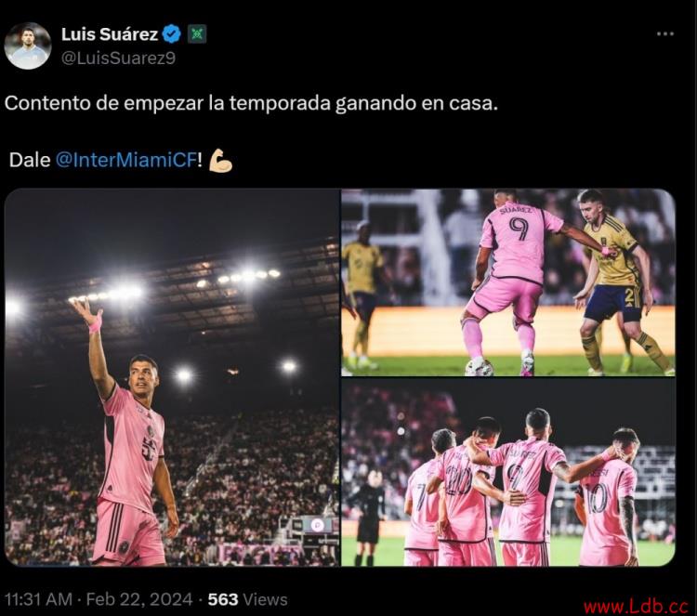Open the 563 Views count

(247, 599)
